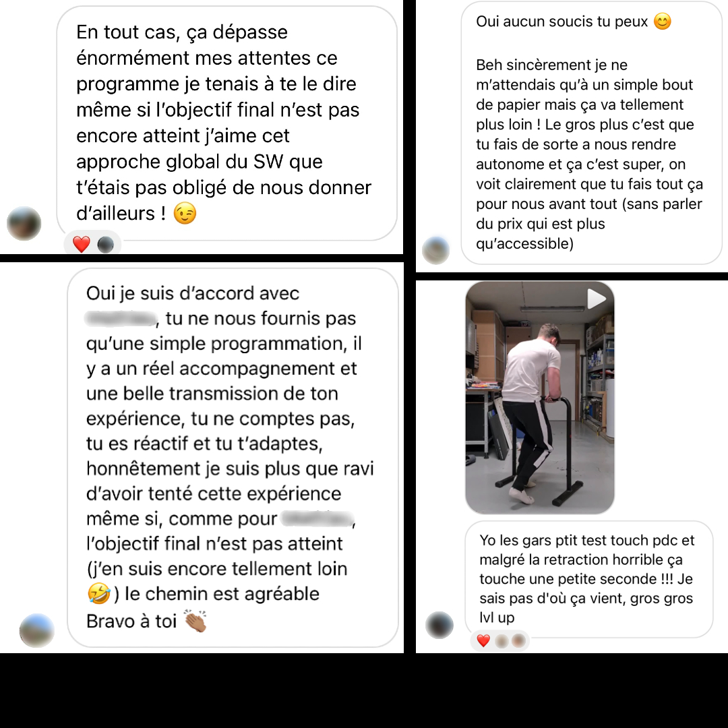
Task: Open the dip bars video thumbnail
Action: (x=540, y=398)
